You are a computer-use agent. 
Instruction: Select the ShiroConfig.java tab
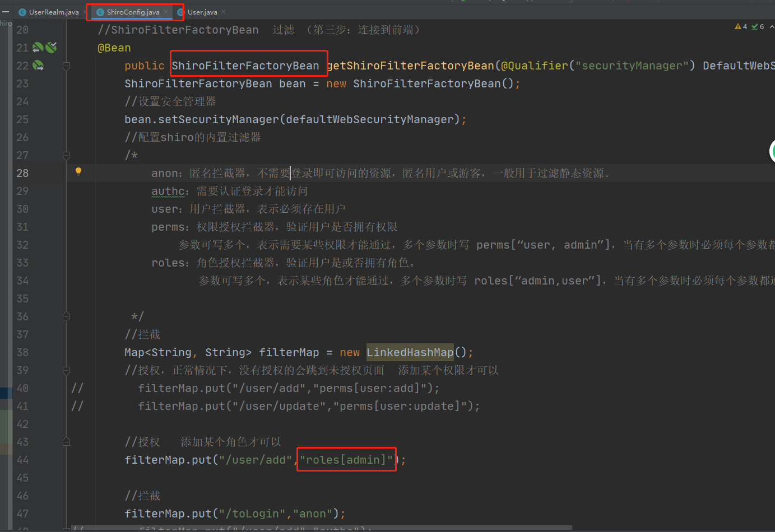[133, 12]
